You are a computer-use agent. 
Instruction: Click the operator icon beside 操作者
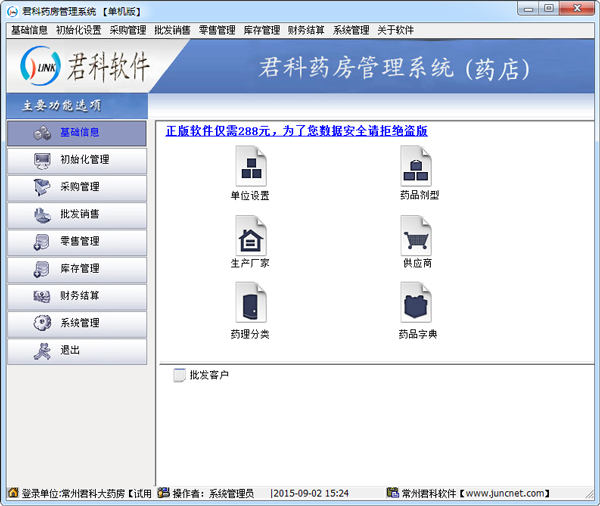164,493
